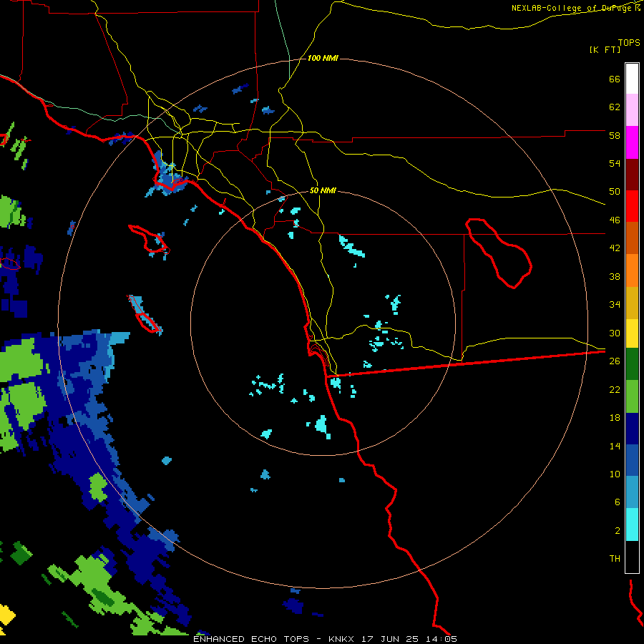Click the light pink legend swatch
Image resolution: width=644 pixels, height=644 pixels.
(x=632, y=109)
